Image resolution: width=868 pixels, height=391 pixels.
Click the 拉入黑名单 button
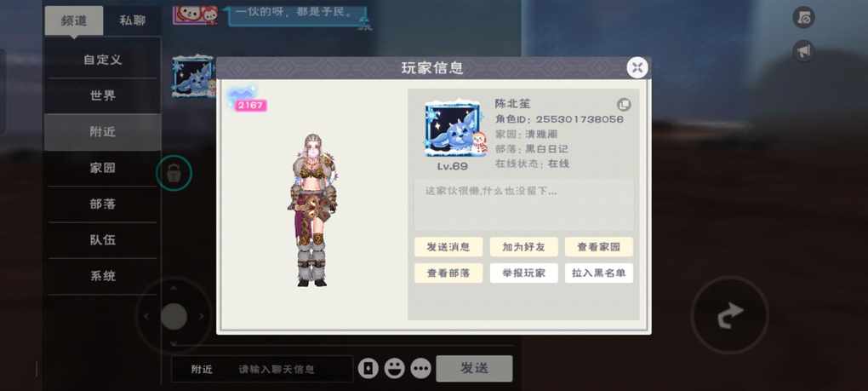click(x=599, y=273)
